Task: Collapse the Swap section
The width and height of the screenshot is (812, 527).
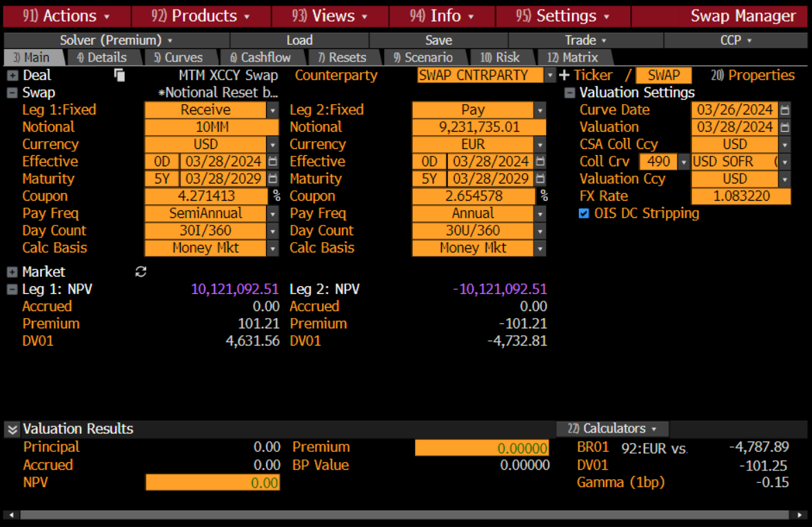Action: [x=12, y=92]
